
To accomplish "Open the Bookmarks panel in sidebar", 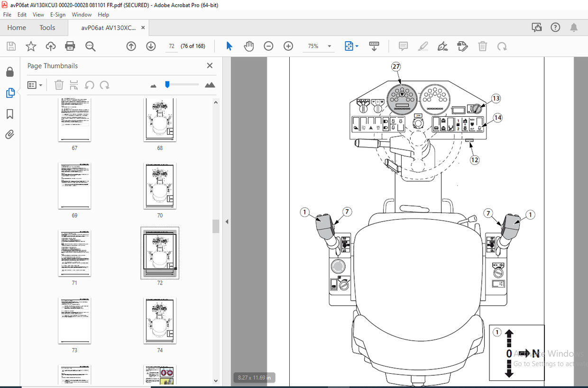I will coord(10,114).
